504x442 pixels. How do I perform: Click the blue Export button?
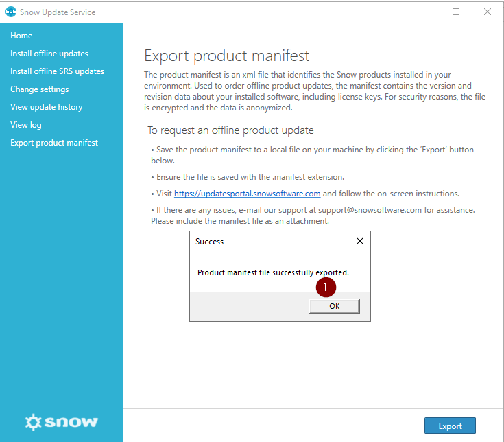(450, 426)
